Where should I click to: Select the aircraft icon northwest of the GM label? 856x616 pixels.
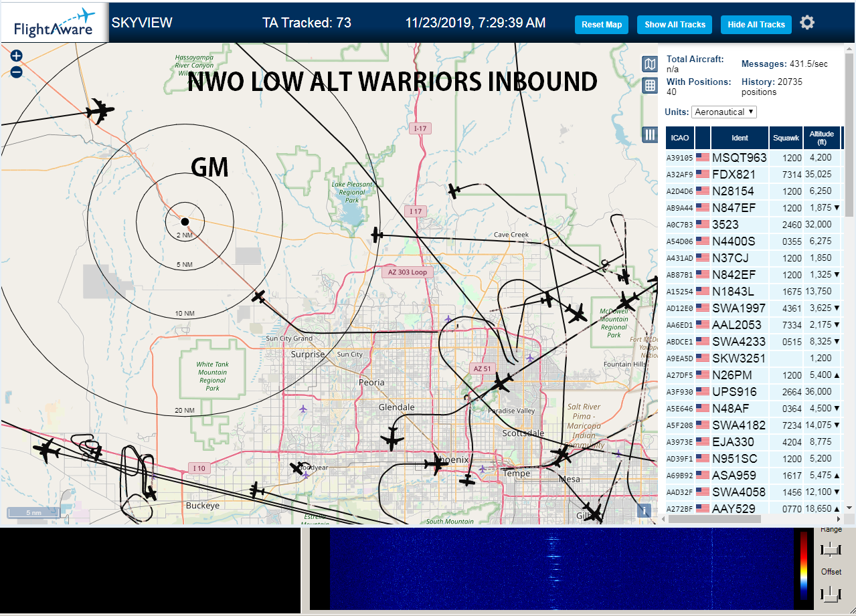[x=100, y=110]
